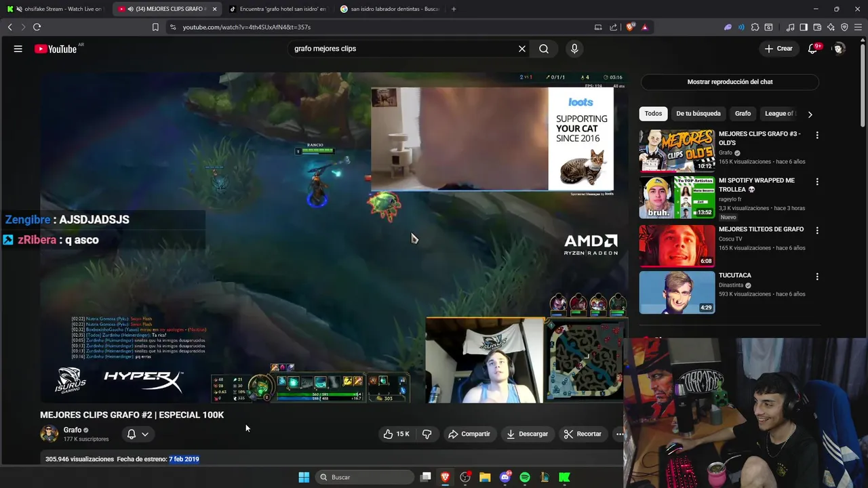Open Brave Rewards triangle icon
Screen dimensions: 868x488
pos(645,27)
